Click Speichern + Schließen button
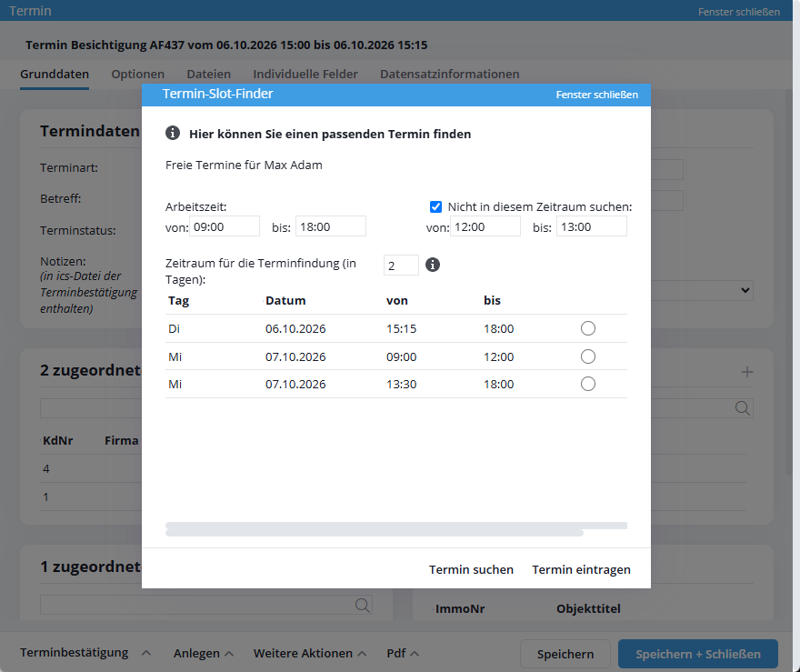Image resolution: width=800 pixels, height=672 pixels. coord(698,654)
